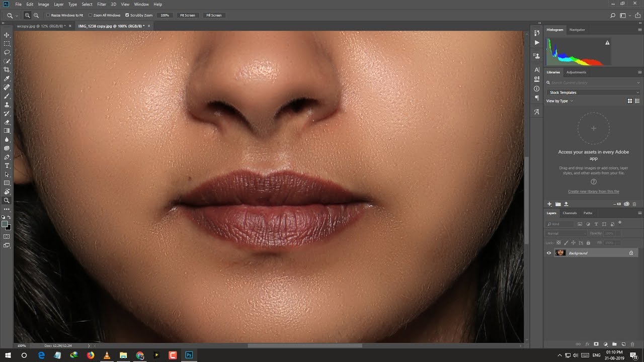Select the Hand tool
Image resolution: width=644 pixels, height=362 pixels.
[x=7, y=192]
